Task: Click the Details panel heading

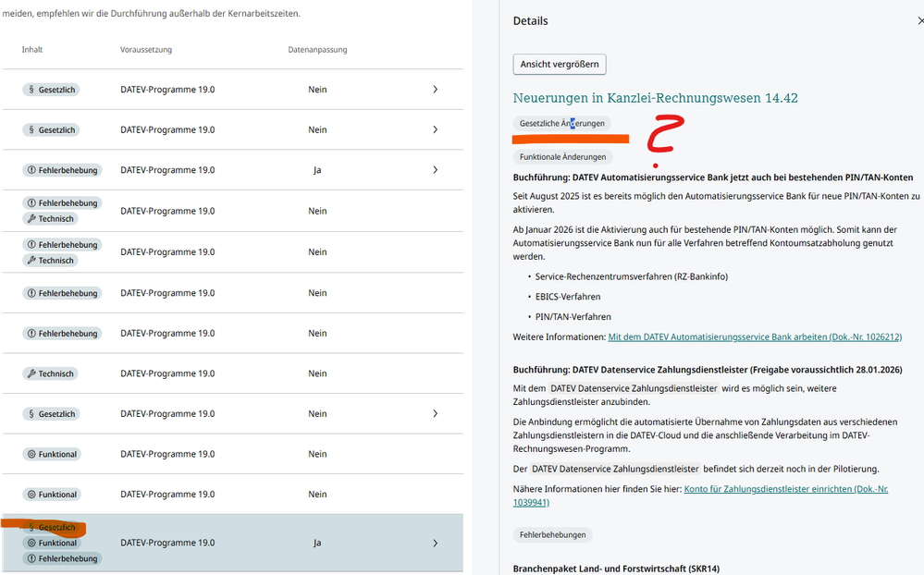Action: tap(530, 20)
